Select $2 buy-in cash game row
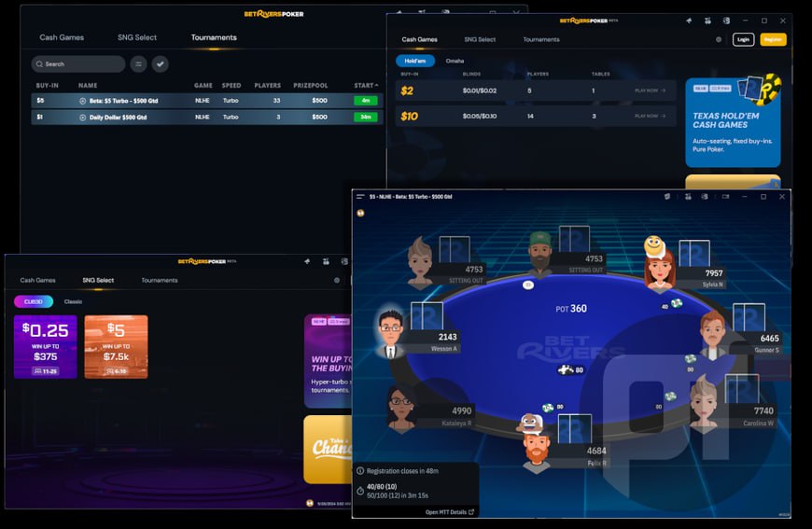Screen dimensions: 812x529 (536, 90)
